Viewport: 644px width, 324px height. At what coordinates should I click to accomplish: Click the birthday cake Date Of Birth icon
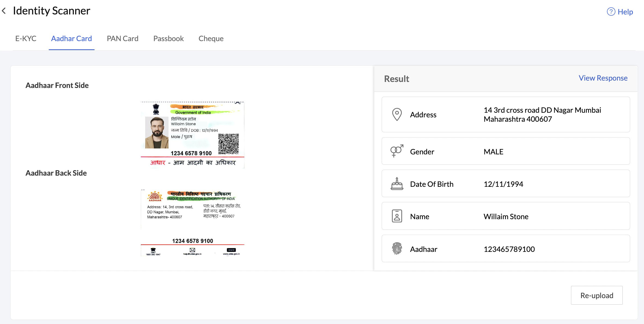click(x=397, y=184)
